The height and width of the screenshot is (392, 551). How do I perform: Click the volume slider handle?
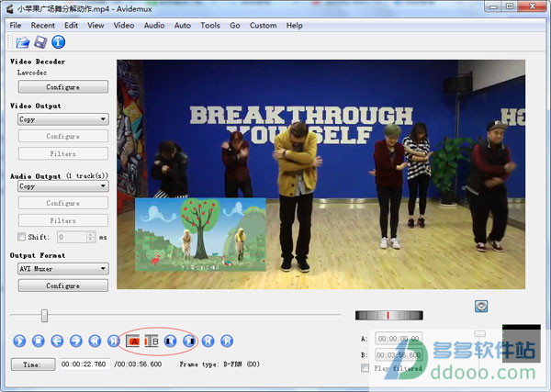point(479,333)
